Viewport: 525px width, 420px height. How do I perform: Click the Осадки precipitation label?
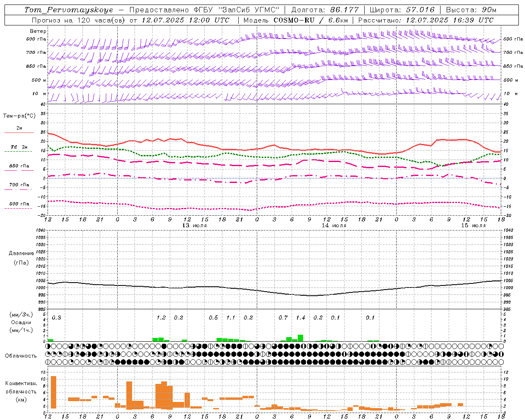point(21,322)
